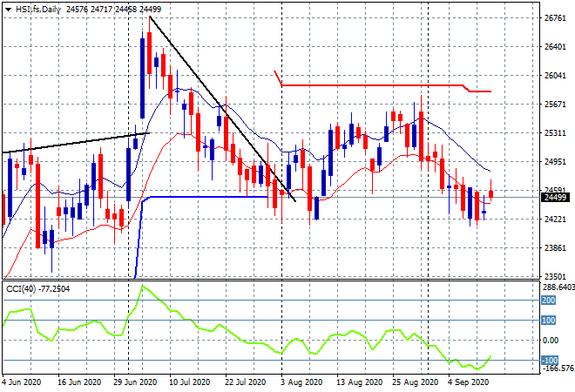The width and height of the screenshot is (575, 392).
Task: Click the 25671 price axis label
Action: point(555,105)
